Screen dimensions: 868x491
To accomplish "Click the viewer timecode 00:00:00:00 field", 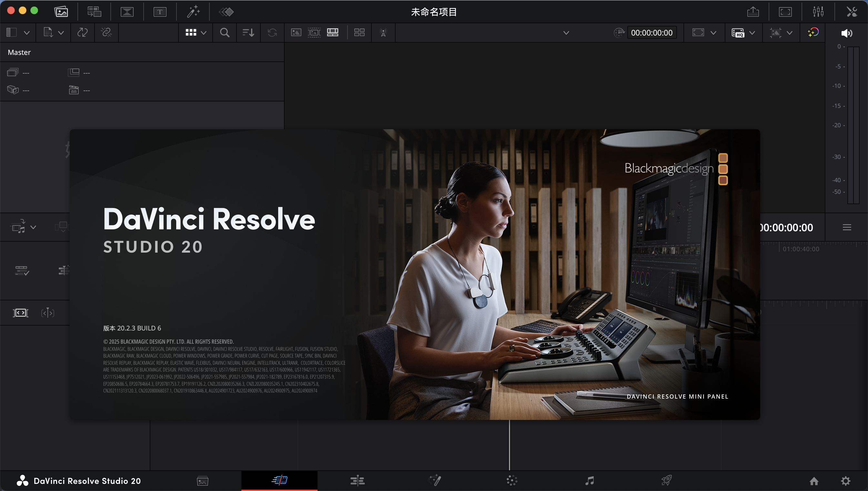I will point(652,33).
